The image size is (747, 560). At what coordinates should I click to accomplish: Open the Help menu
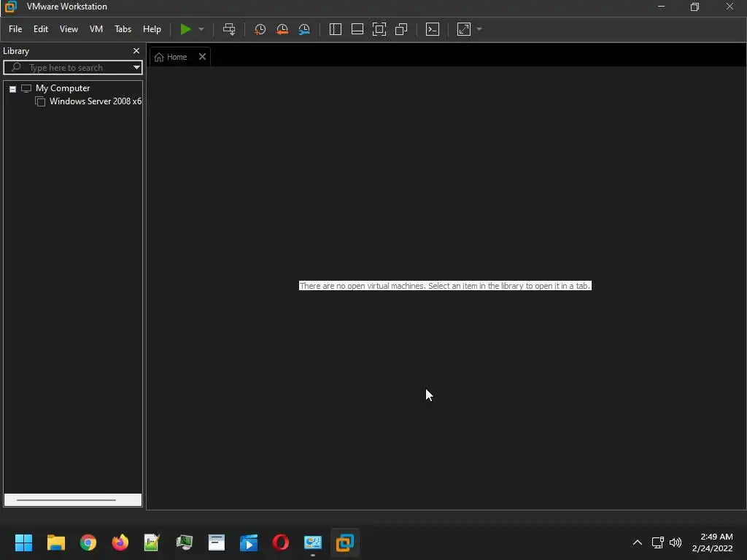point(152,29)
